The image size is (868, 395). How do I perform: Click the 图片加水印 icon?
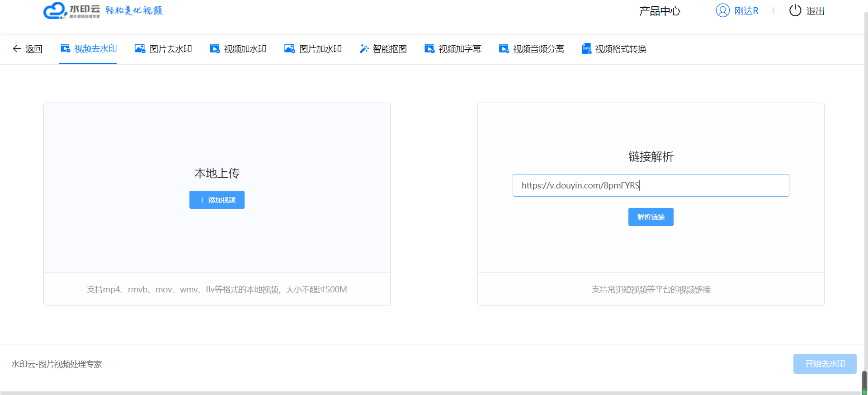tap(289, 49)
